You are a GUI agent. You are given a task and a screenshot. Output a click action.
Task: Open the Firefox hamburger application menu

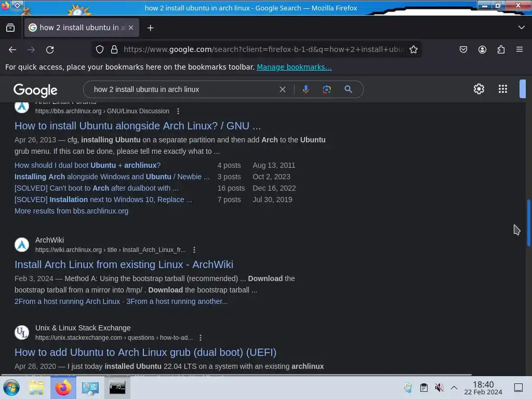coord(520,49)
